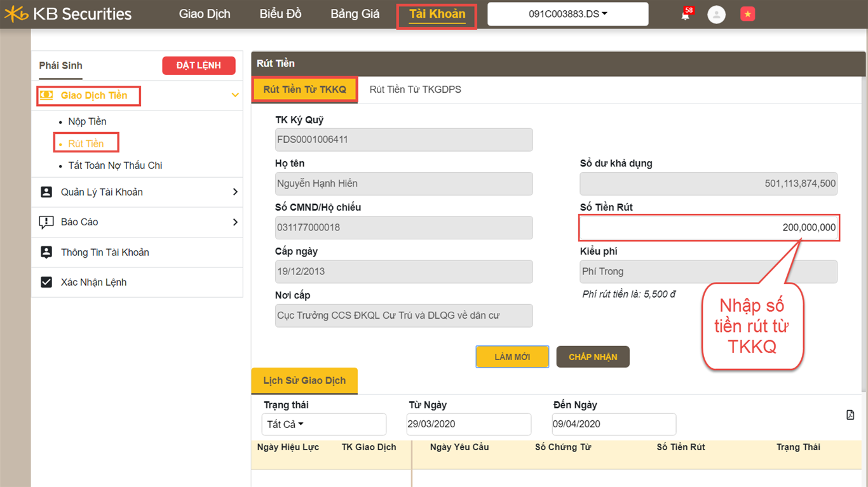Viewport: 868px width, 487px height.
Task: Click the LÀM MỚI button
Action: 512,357
